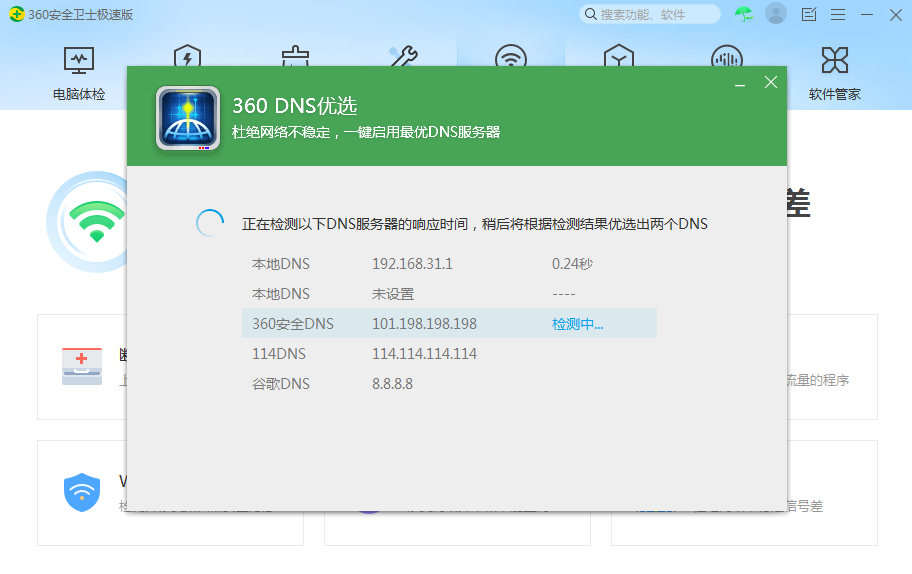Click the 101.198.198.198 address
The height and width of the screenshot is (574, 912).
click(x=425, y=324)
